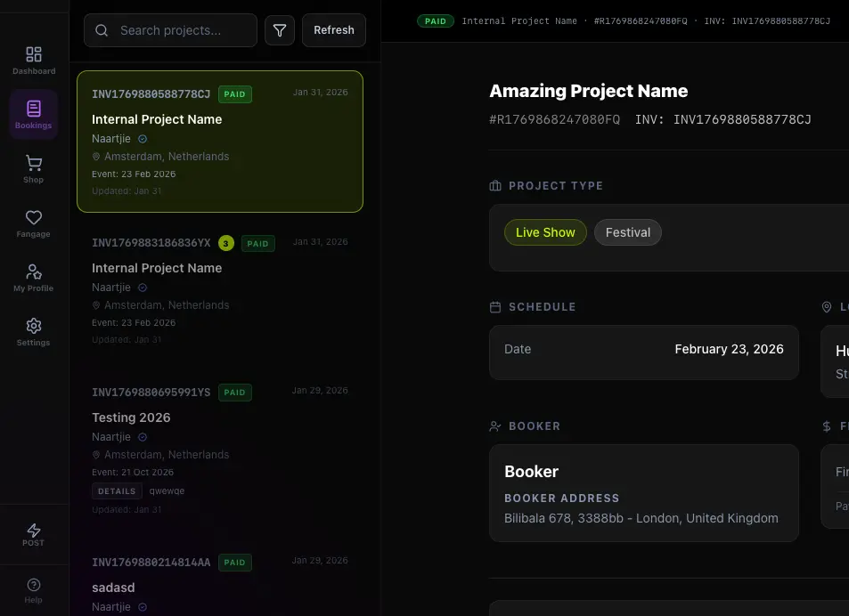Viewport: 849px width, 616px height.
Task: Open the INV1769883186836YX booking card
Action: click(220, 290)
